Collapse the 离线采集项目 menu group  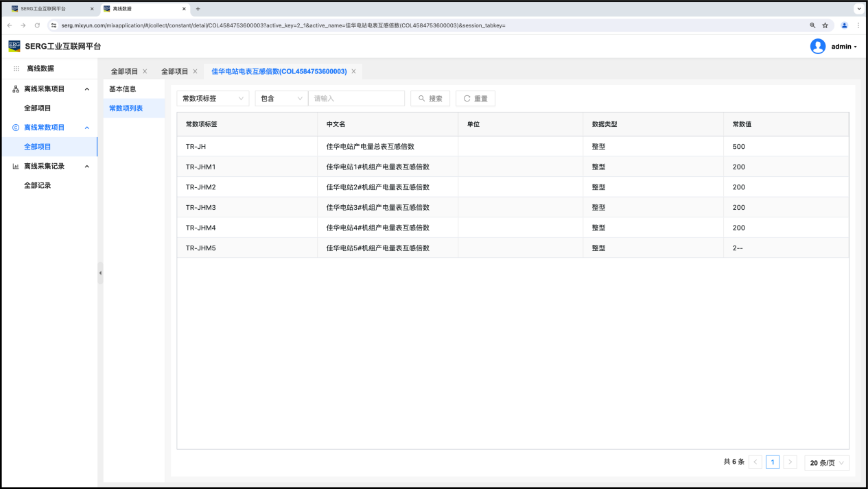86,89
